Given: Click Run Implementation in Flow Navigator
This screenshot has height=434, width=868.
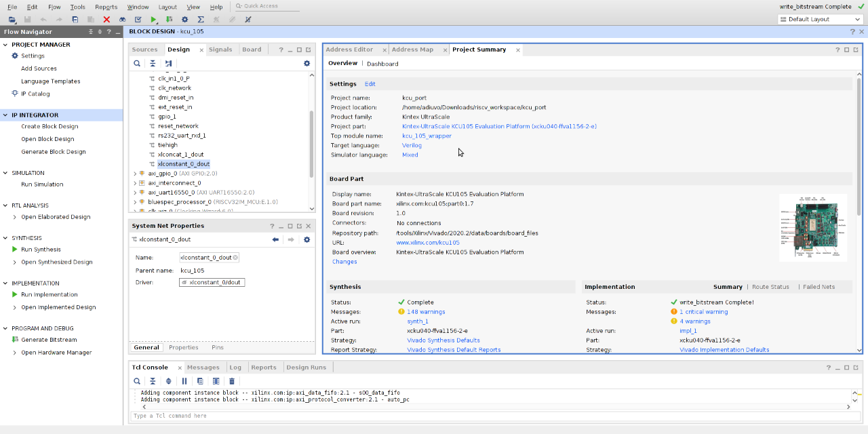Looking at the screenshot, I should [50, 294].
